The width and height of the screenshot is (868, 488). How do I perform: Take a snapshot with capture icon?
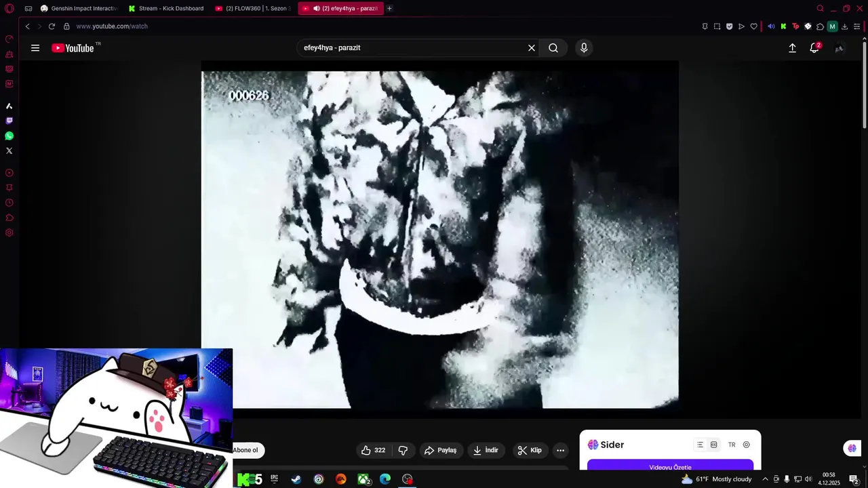pyautogui.click(x=717, y=26)
